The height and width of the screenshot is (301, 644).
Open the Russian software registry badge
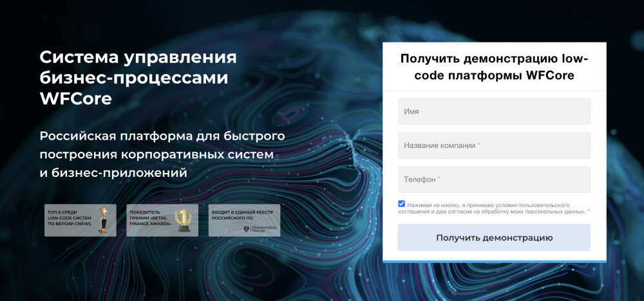click(244, 220)
